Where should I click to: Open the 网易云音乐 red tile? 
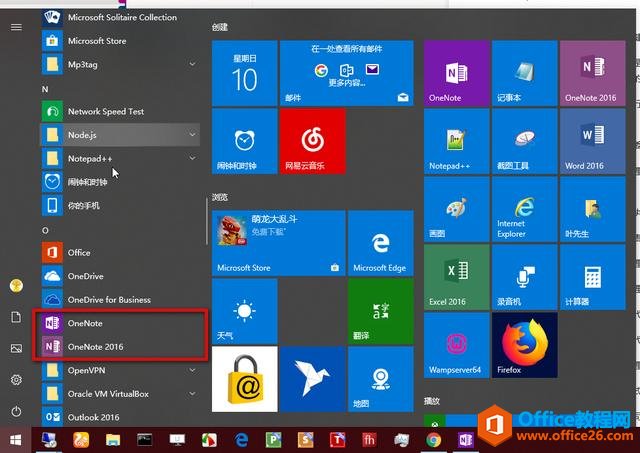[313, 141]
